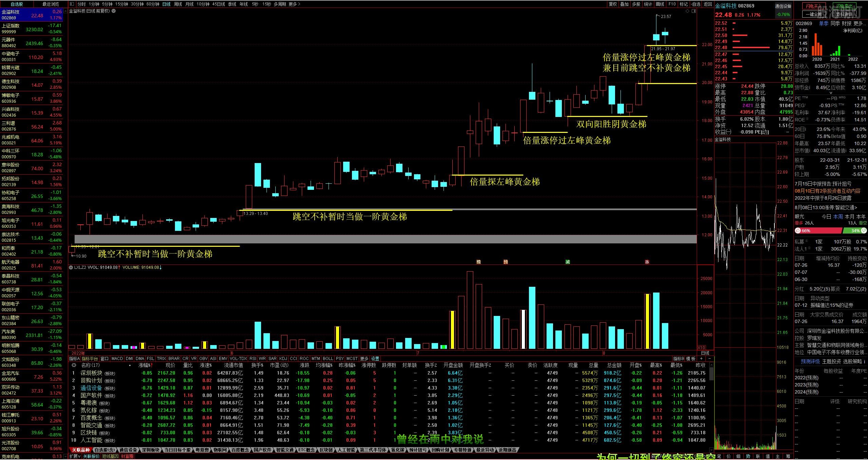Click 闪电买入 quick buy button
This screenshot has height=460, width=868.
point(813,6)
